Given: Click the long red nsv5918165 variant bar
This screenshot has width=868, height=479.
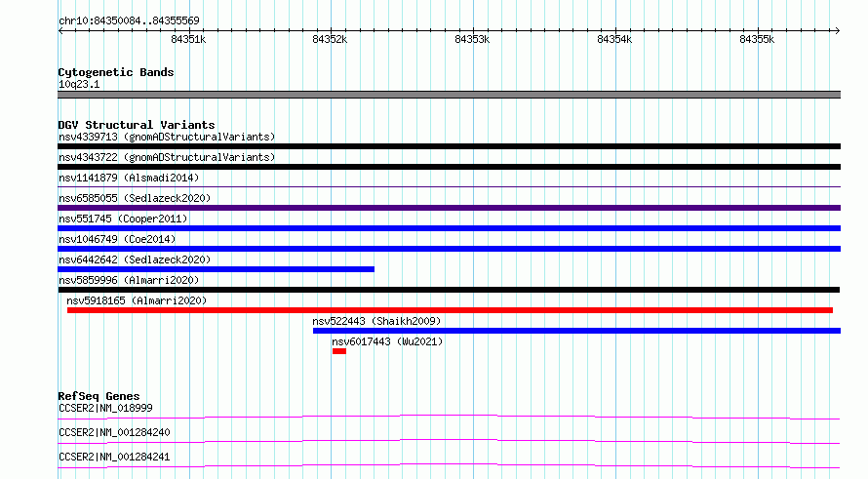Looking at the screenshot, I should (x=450, y=310).
